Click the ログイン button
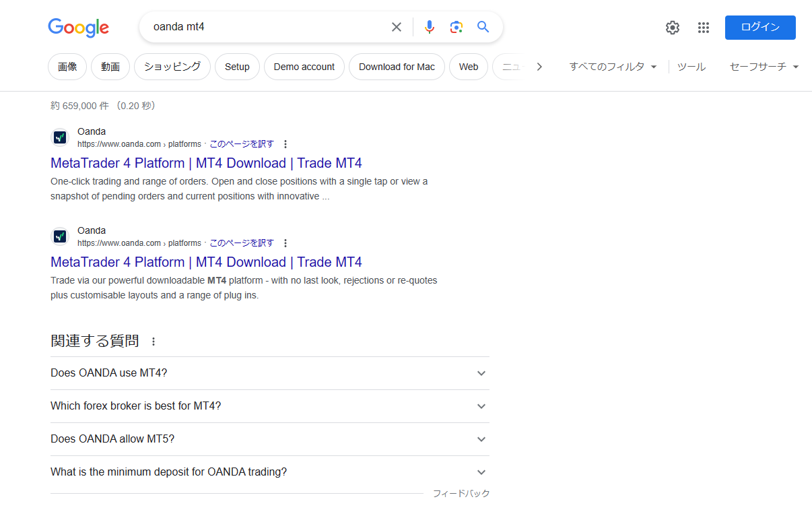Viewport: 812px width, 516px height. coord(760,28)
